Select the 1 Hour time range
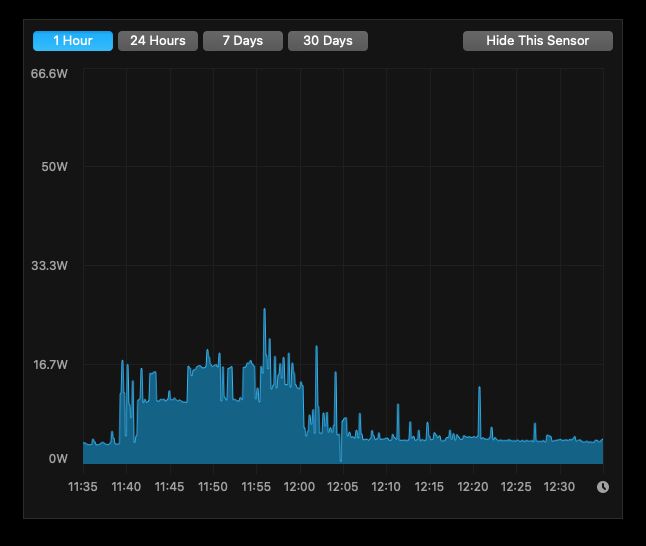 73,41
